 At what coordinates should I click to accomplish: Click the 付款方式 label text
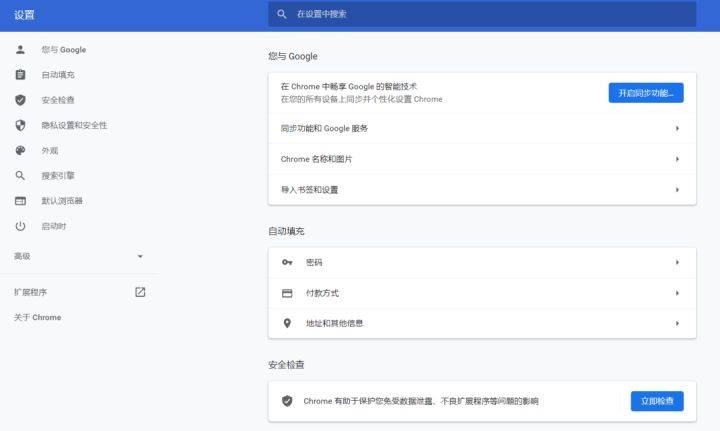322,293
